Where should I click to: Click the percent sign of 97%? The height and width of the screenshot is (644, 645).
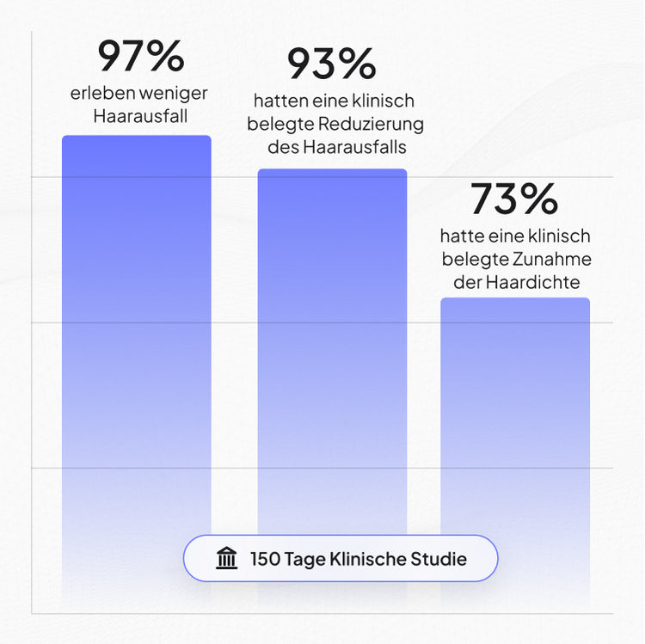pyautogui.click(x=165, y=56)
